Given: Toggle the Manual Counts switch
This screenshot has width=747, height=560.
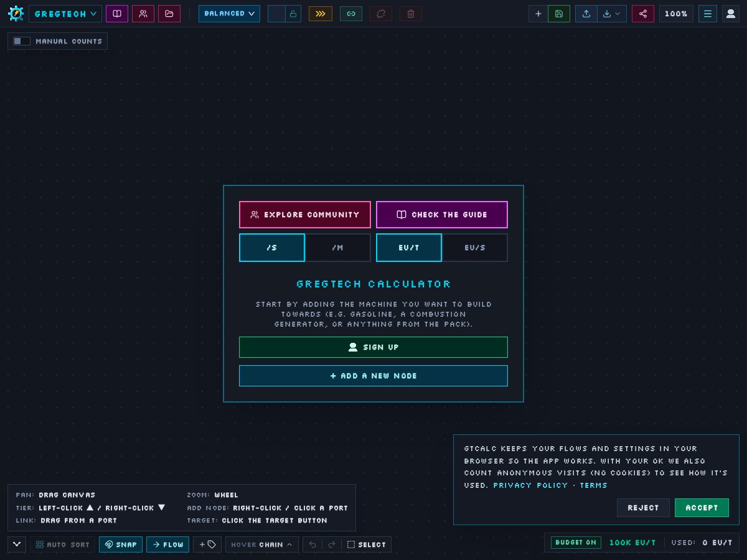Looking at the screenshot, I should pyautogui.click(x=22, y=41).
